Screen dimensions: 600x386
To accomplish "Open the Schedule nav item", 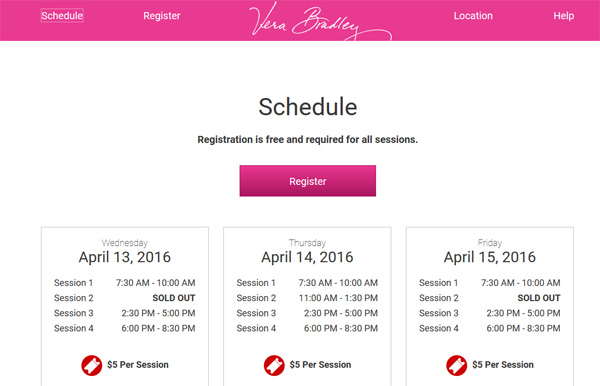I will click(x=62, y=16).
